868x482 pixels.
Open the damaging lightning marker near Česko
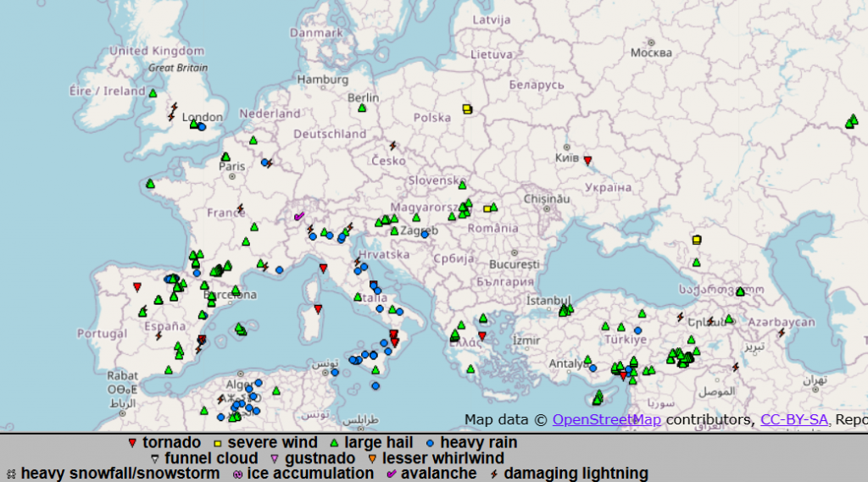coord(392,146)
